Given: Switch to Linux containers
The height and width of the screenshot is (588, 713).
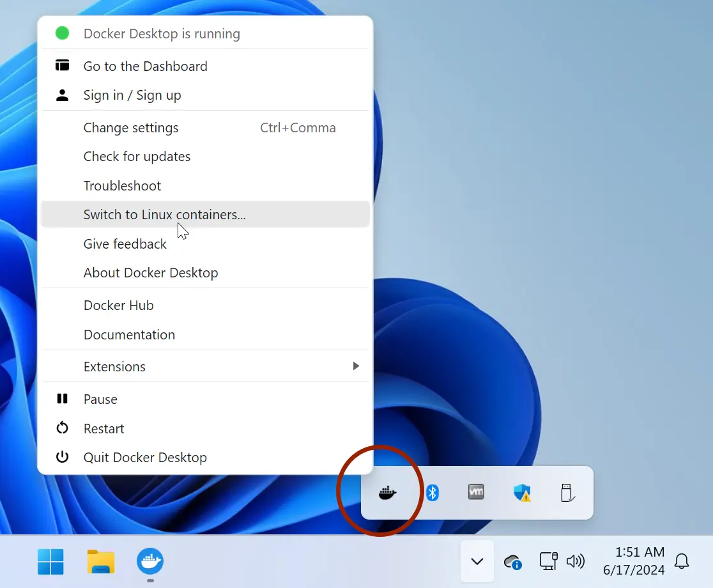Looking at the screenshot, I should tap(205, 214).
